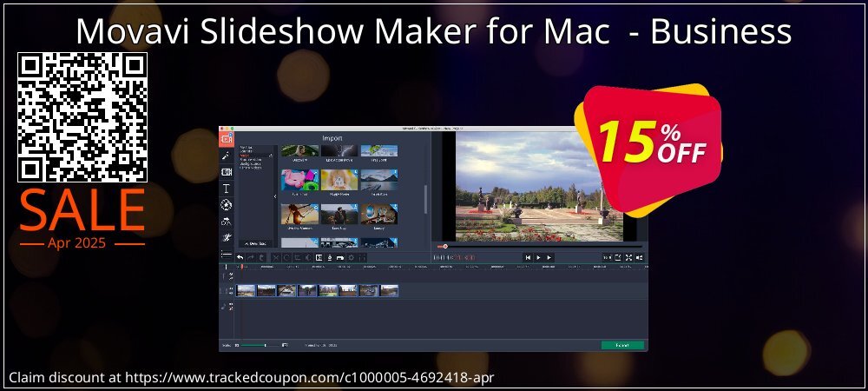Open the Callouts shapes icon

pos(227,221)
